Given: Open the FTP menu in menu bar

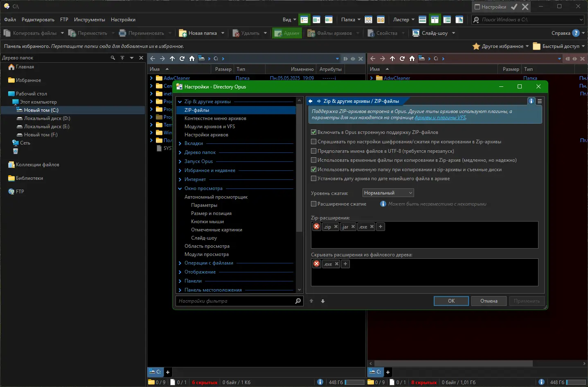Looking at the screenshot, I should 64,20.
